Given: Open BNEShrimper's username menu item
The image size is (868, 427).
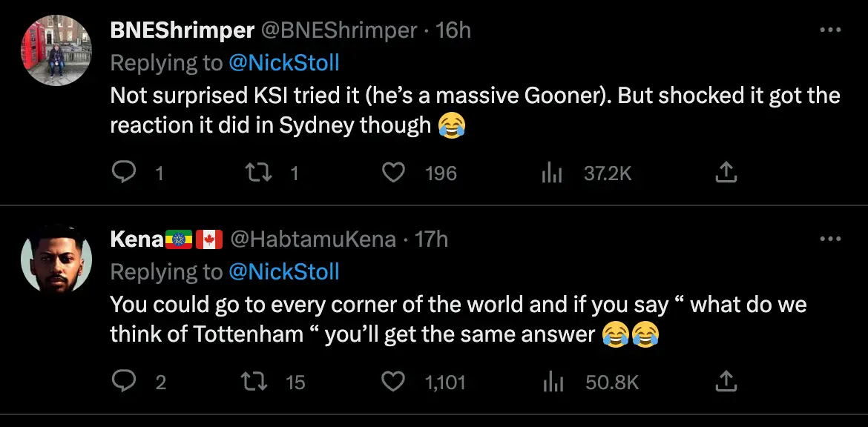Looking at the screenshot, I should pos(183,30).
